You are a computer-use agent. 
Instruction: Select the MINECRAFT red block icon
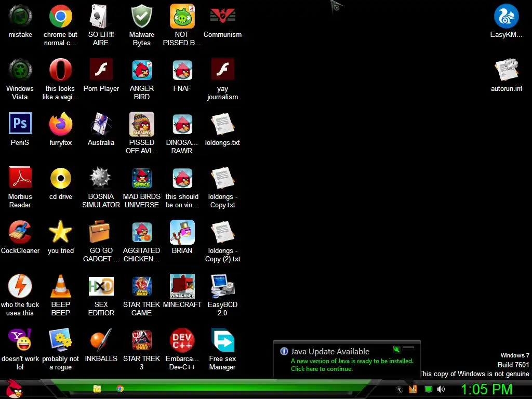[182, 286]
